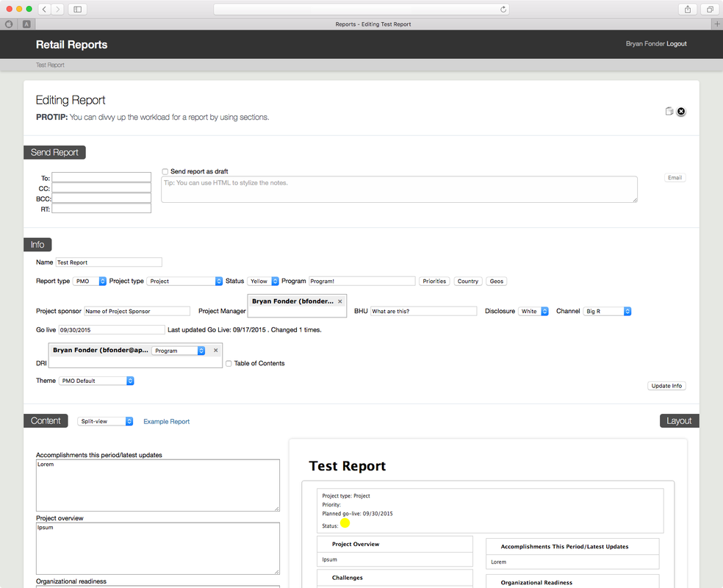Open the Split-view content dropdown
This screenshot has width=723, height=588.
[x=105, y=421]
